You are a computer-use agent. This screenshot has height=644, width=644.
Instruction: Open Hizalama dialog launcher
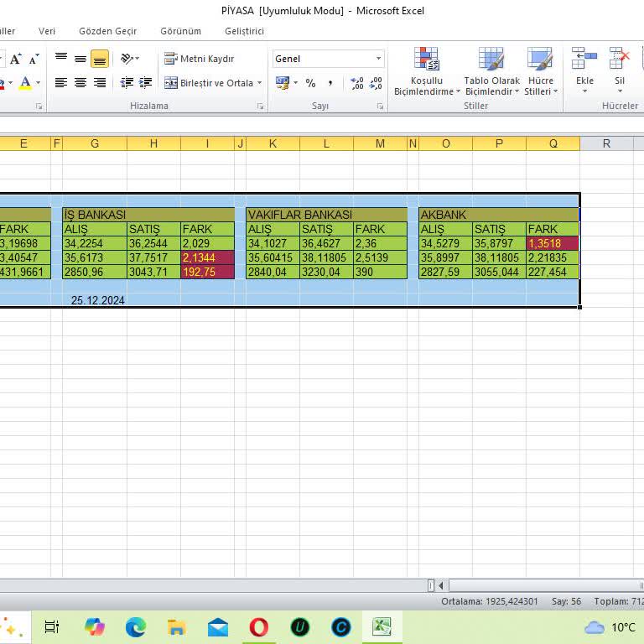(x=260, y=106)
